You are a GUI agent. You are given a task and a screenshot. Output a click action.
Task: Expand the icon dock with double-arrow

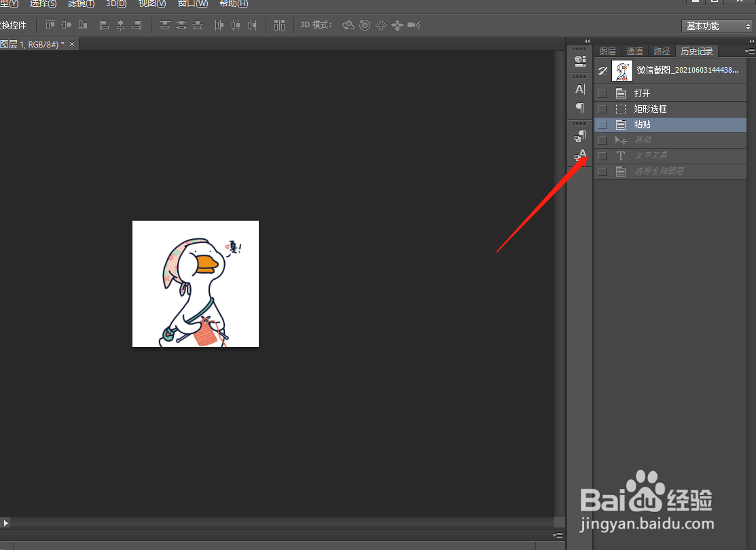(x=587, y=41)
